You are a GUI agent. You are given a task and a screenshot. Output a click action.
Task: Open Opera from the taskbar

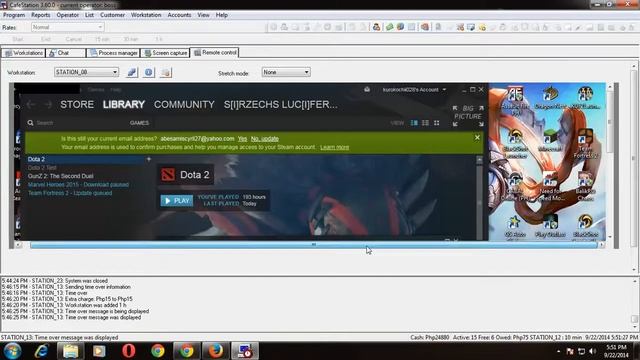point(129,351)
